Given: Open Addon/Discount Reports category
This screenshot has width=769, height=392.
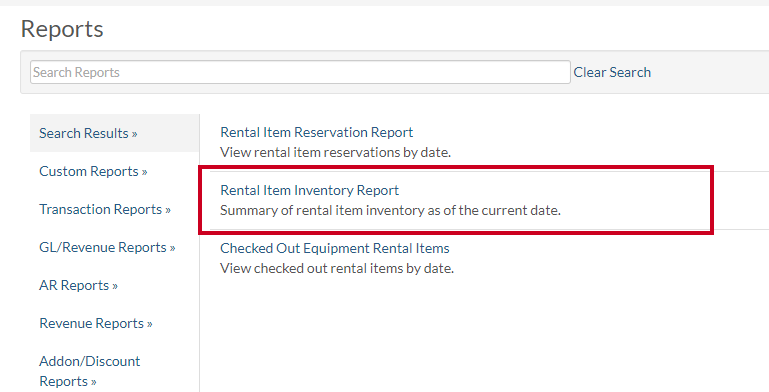Looking at the screenshot, I should (90, 371).
